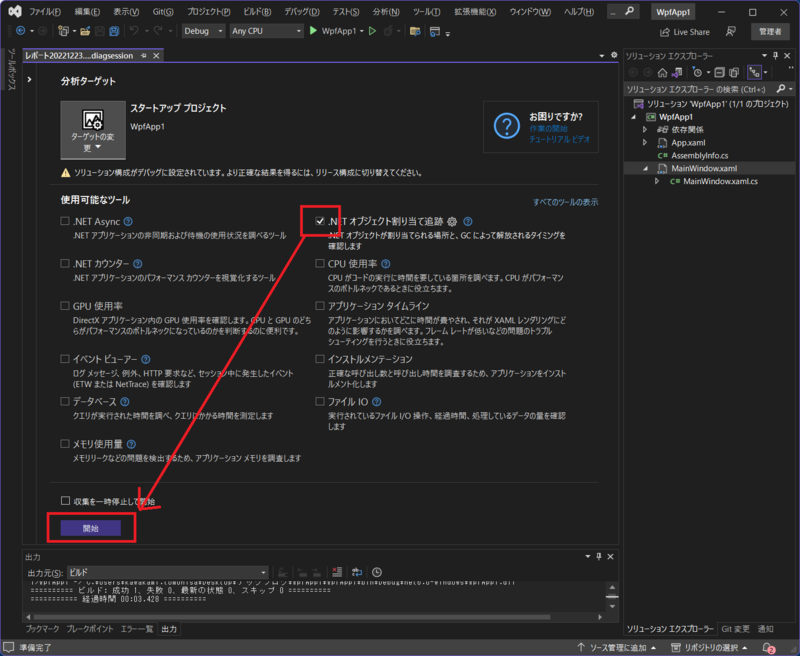Click Solution Explorer Home icon
800x656 pixels.
pyautogui.click(x=662, y=72)
